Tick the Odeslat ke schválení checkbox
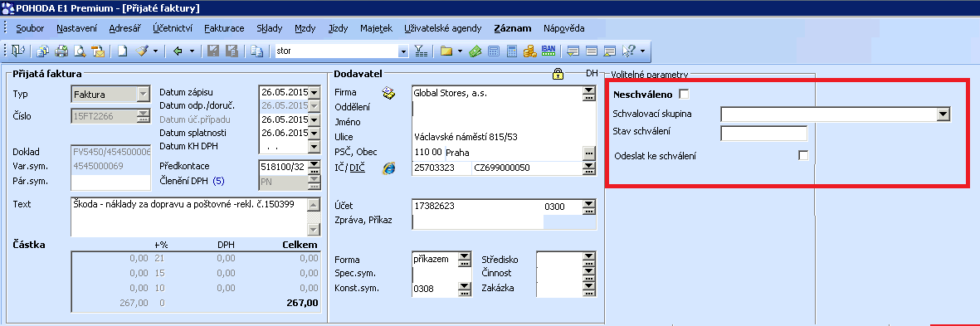 coord(804,155)
